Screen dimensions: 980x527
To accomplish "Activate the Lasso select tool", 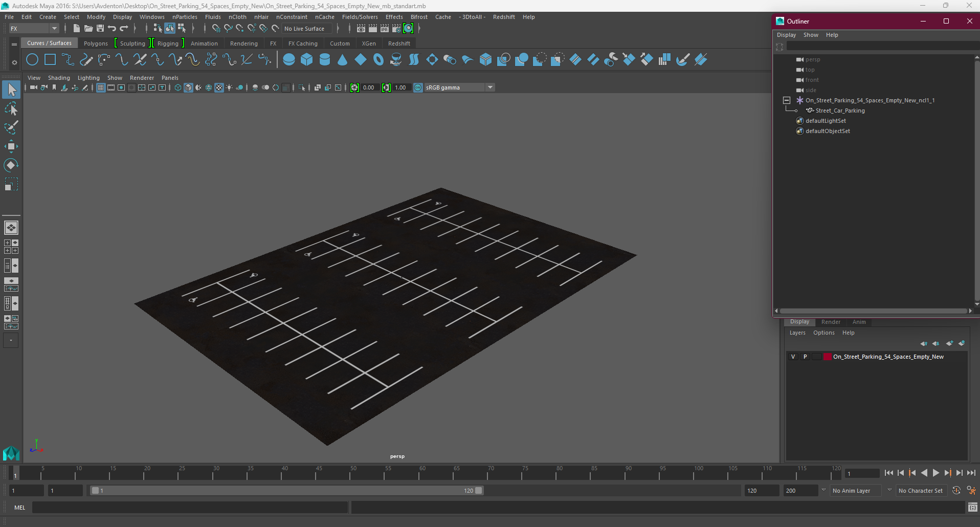I will click(x=11, y=108).
